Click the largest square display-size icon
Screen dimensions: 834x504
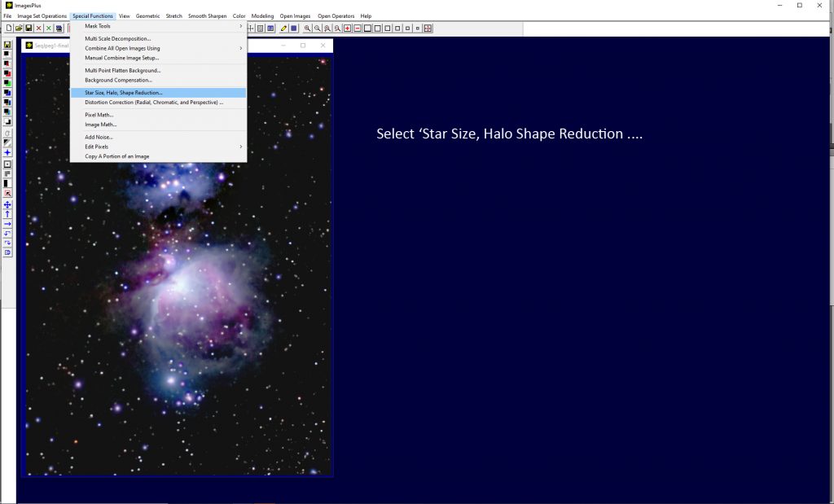pyautogui.click(x=367, y=28)
